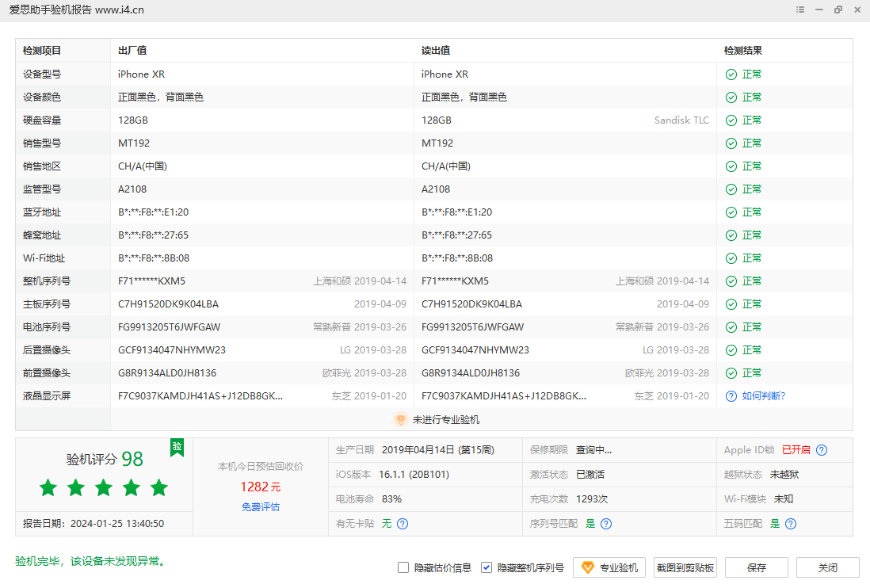The width and height of the screenshot is (870, 588).
Task: Click 出厂值 F71******KXM5 serial cell
Action: (x=151, y=281)
